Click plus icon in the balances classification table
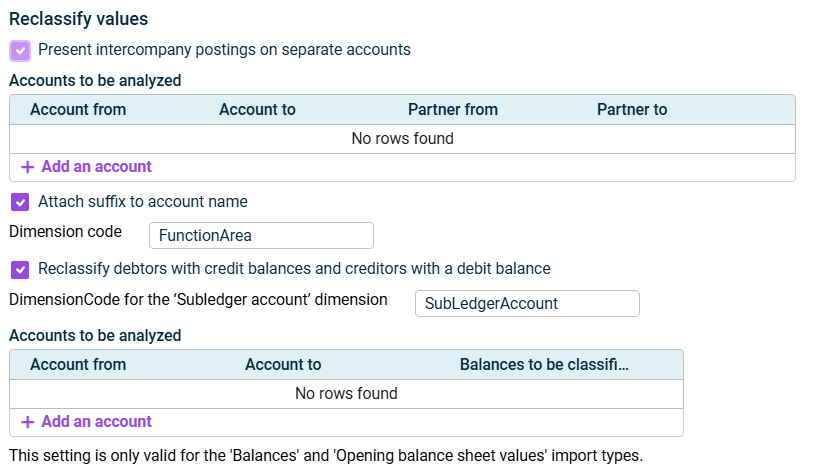The image size is (818, 469). [27, 422]
